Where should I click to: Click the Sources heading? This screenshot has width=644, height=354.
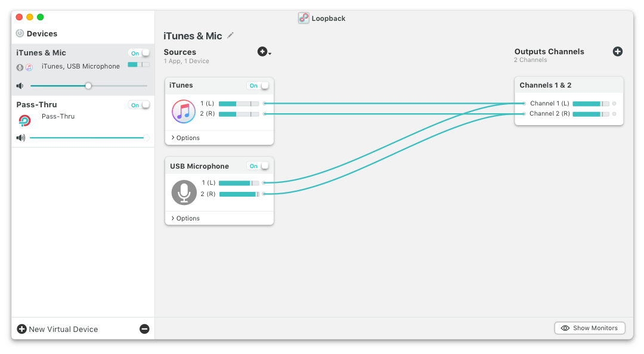pos(180,52)
